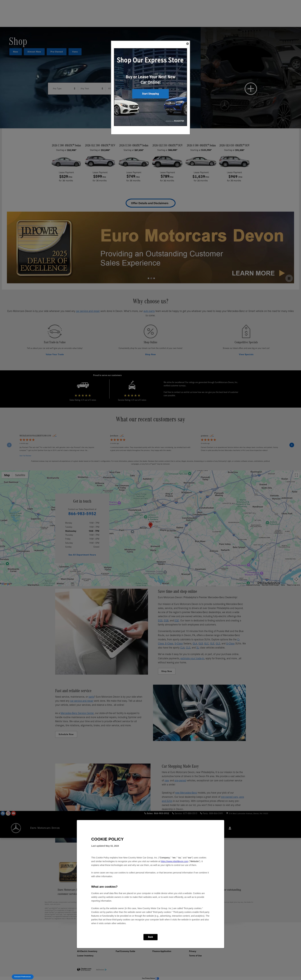Open Shop Now link under Shop Online
Screen dimensions: 301x980
(x=150, y=355)
